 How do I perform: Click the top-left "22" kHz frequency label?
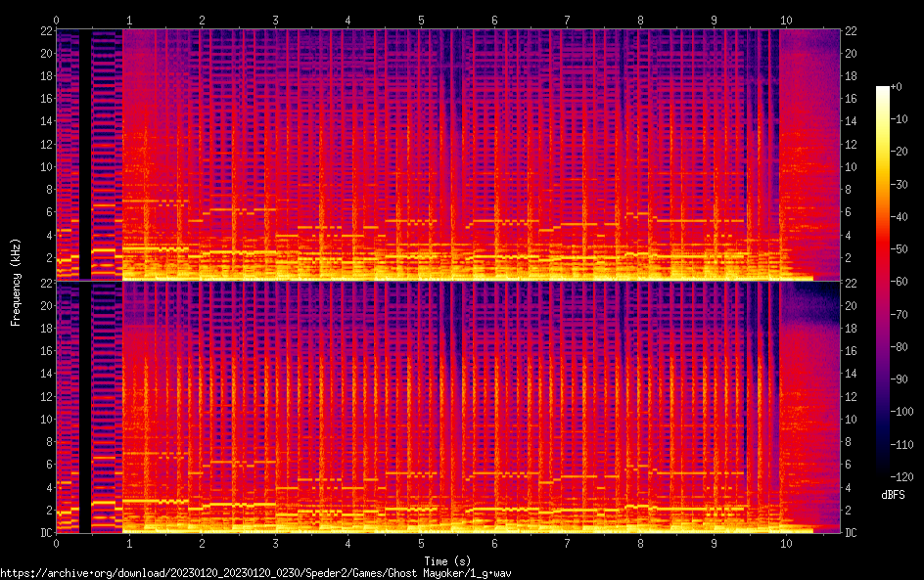[45, 31]
